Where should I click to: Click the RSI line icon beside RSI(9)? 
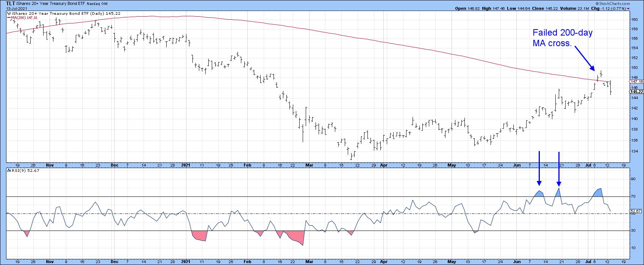(x=9, y=170)
